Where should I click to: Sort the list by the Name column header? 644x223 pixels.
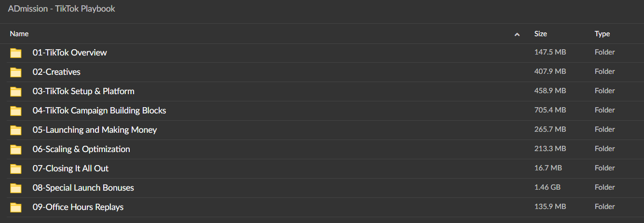tap(19, 34)
